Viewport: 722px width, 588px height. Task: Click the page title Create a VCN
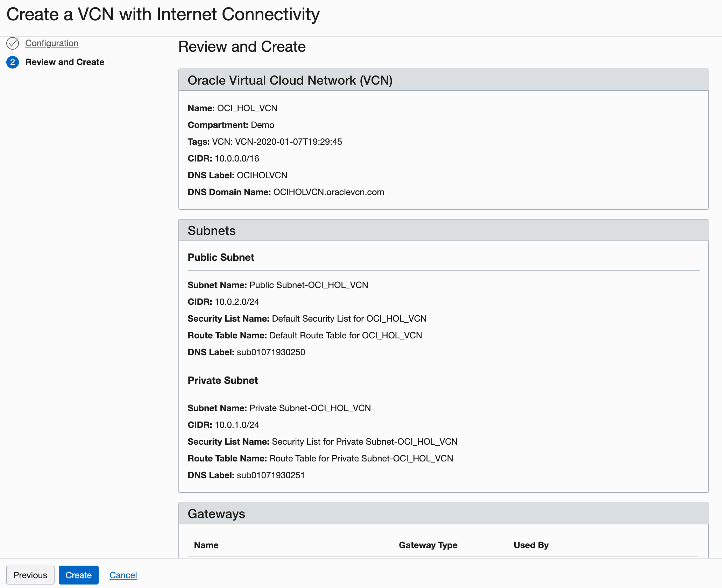[x=163, y=15]
